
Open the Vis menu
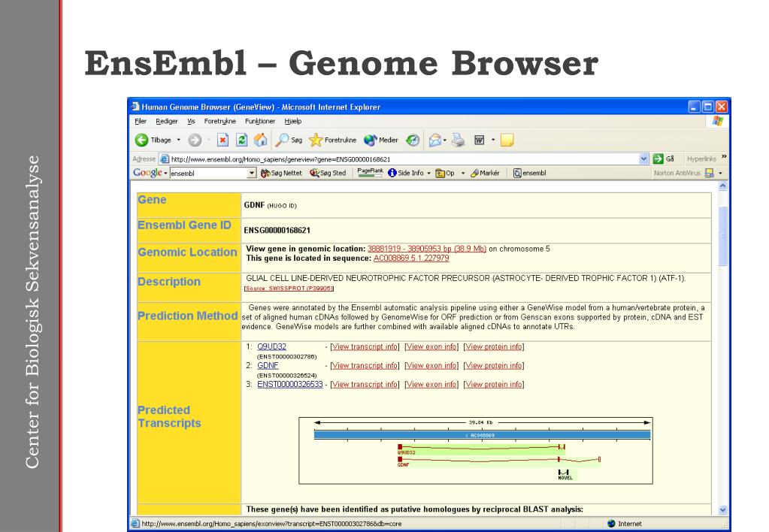(191, 121)
